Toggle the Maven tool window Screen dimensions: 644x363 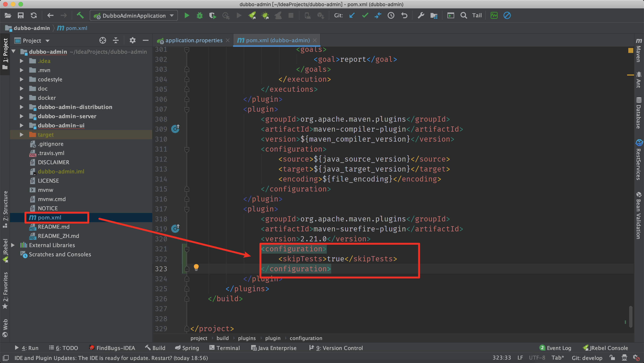click(x=638, y=50)
